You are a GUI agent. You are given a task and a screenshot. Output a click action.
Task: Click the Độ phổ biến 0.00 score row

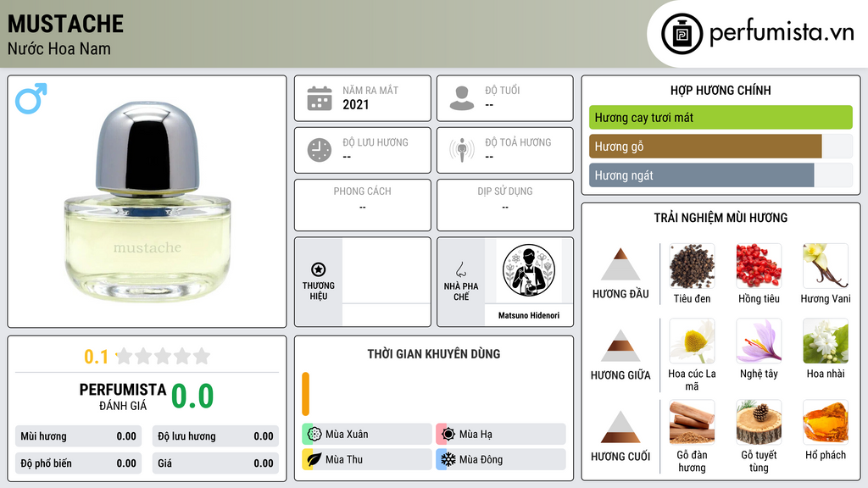click(78, 463)
